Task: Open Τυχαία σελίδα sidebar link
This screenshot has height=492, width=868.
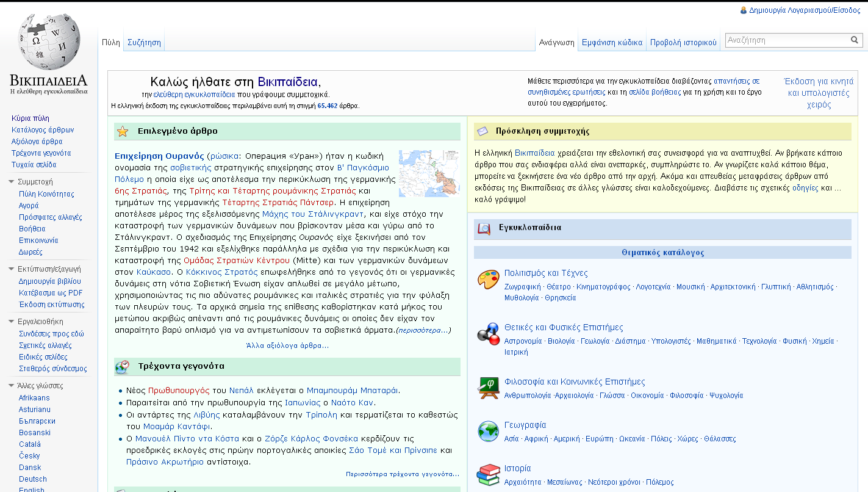Action: pyautogui.click(x=34, y=165)
